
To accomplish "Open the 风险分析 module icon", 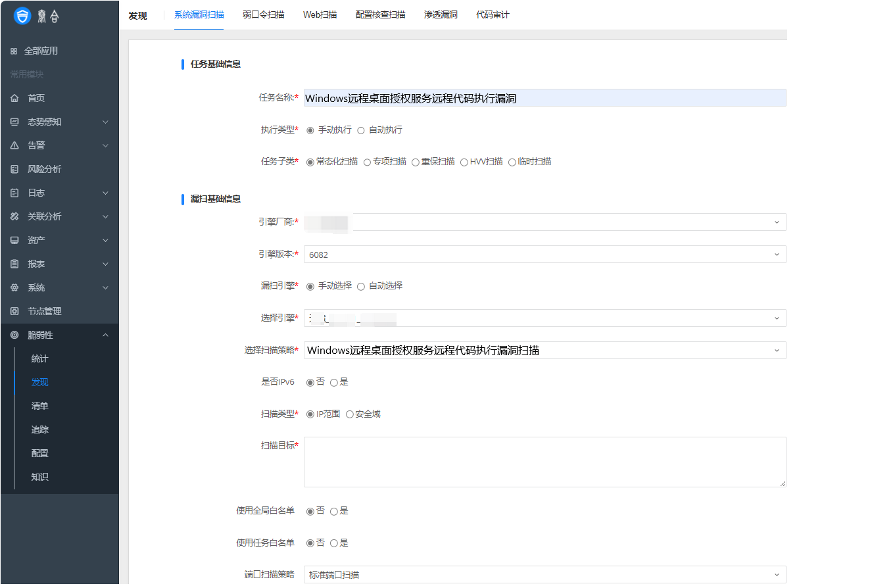I will coord(13,168).
